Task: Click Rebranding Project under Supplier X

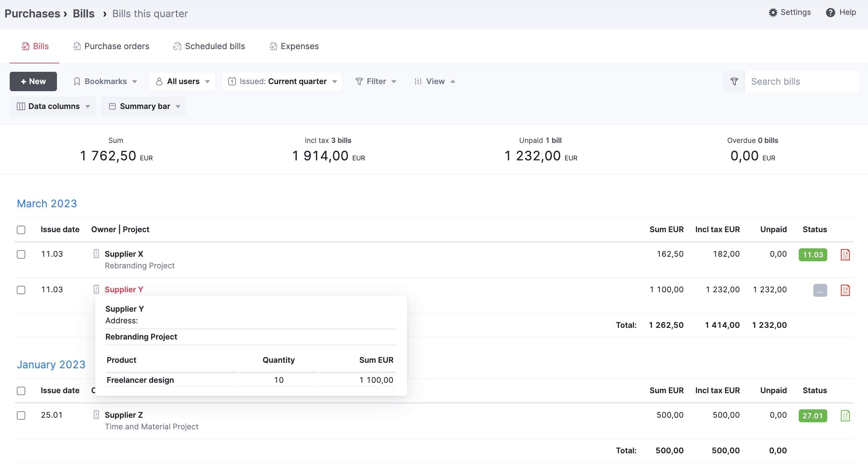Action: pyautogui.click(x=139, y=266)
